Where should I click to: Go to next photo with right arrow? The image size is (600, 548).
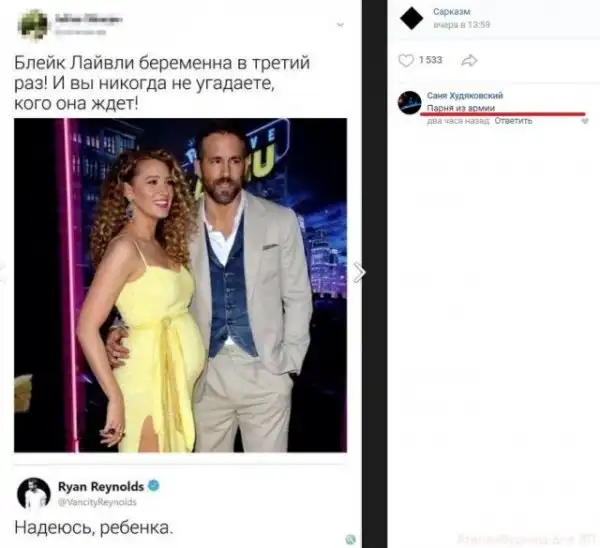[359, 272]
